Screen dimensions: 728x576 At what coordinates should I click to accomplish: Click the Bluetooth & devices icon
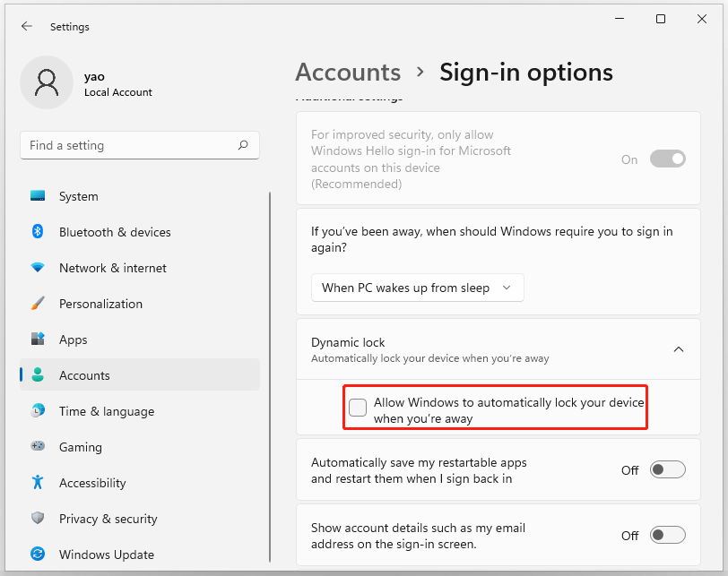click(38, 232)
